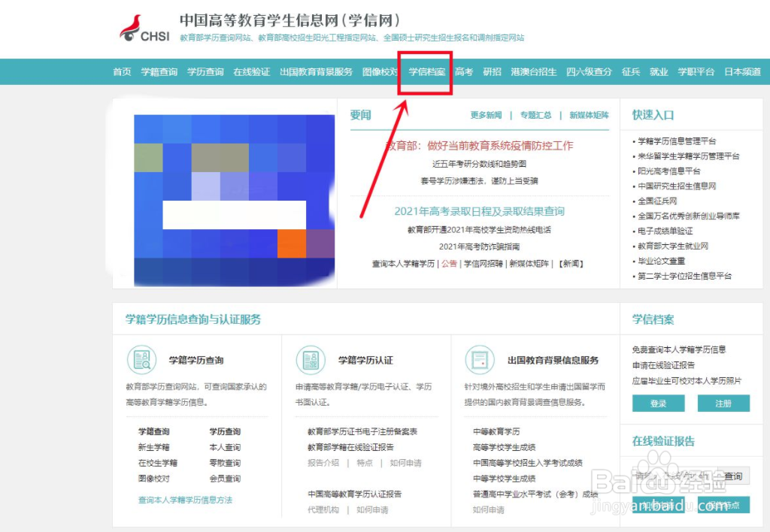Select 四六级查分 in the navigation bar

point(589,71)
